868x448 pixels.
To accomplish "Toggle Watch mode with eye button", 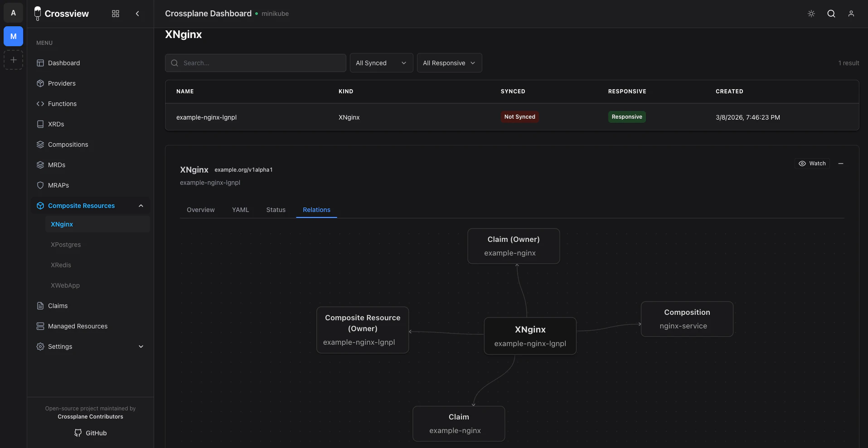I will coord(812,164).
